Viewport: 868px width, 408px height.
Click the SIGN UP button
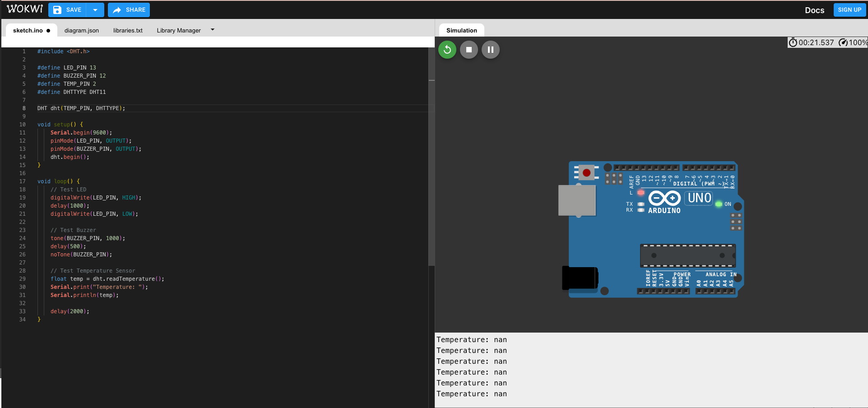(x=849, y=9)
